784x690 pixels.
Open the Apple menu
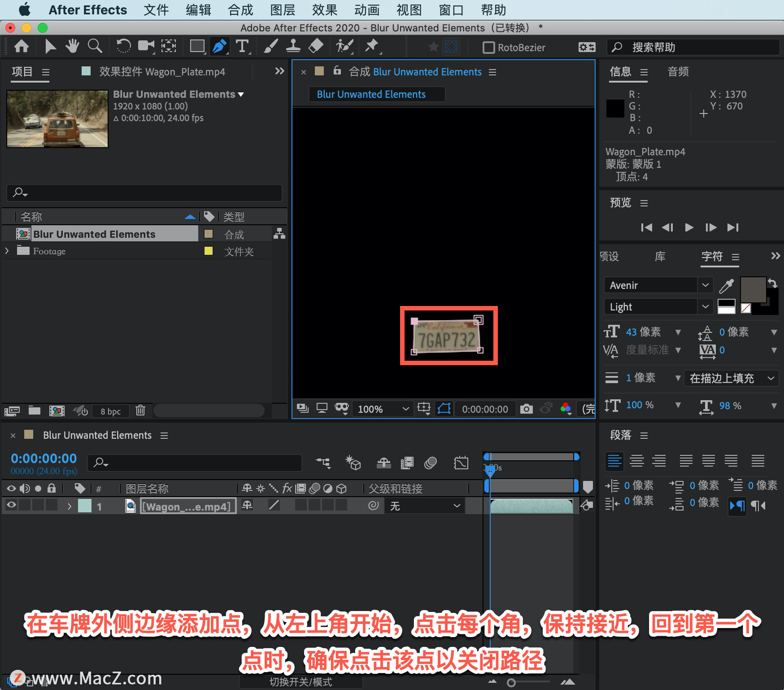tap(25, 9)
